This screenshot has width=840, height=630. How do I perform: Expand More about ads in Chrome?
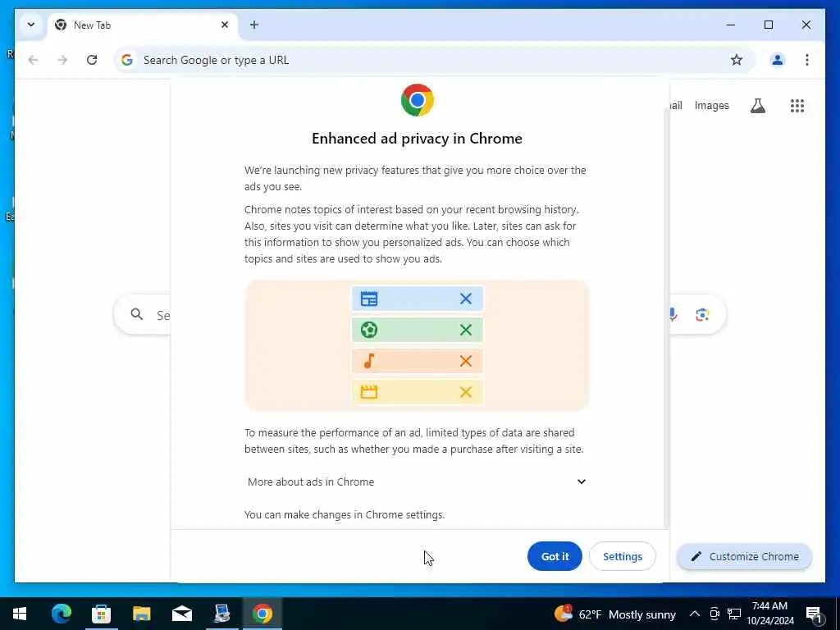point(417,482)
